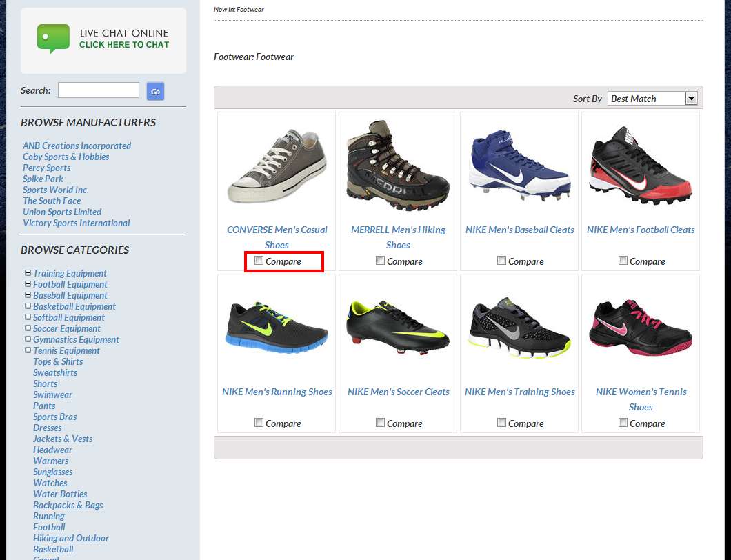The width and height of the screenshot is (731, 560).
Task: Open the NIKE Men's Soccer Cleats link
Action: click(398, 392)
